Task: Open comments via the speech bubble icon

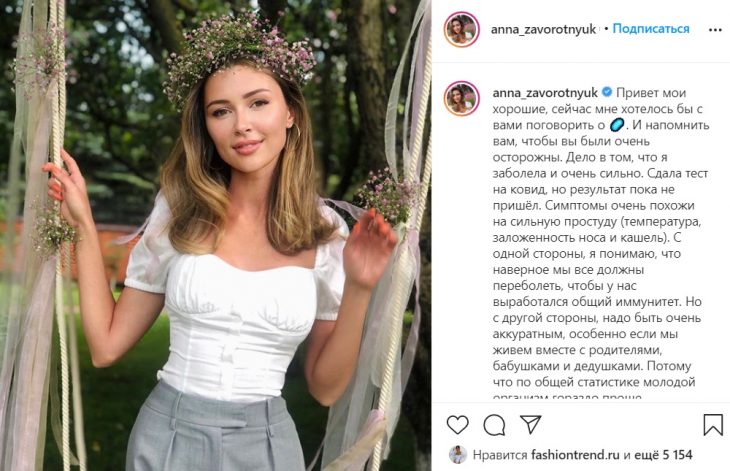Action: click(x=494, y=424)
